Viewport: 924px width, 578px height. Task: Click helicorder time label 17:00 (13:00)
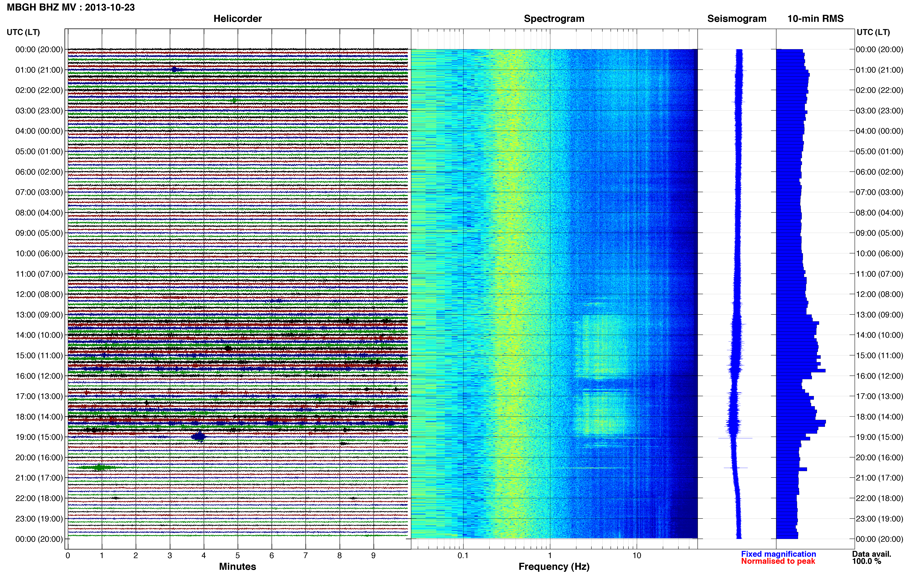coord(39,396)
